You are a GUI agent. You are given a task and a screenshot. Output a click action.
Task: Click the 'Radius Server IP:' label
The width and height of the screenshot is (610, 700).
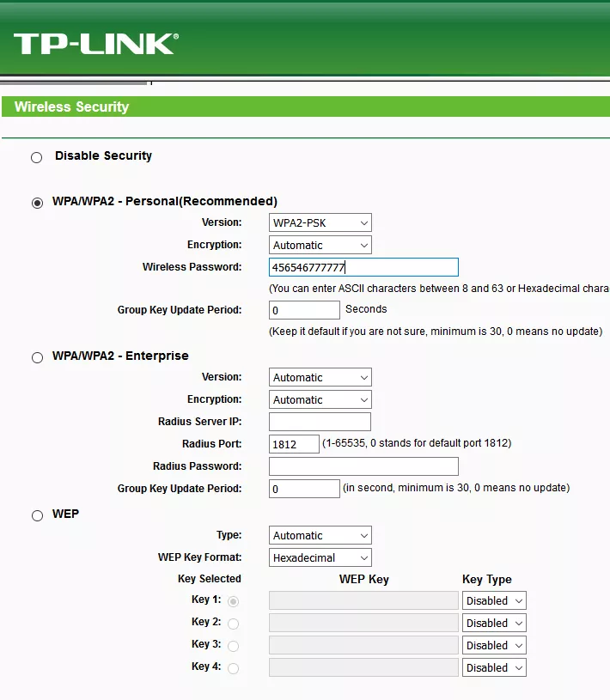[199, 422]
